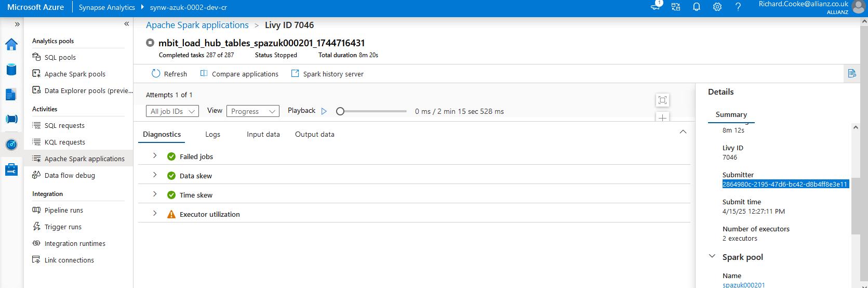Collapse the diagnostics panel chevron
This screenshot has width=868, height=288.
[683, 132]
